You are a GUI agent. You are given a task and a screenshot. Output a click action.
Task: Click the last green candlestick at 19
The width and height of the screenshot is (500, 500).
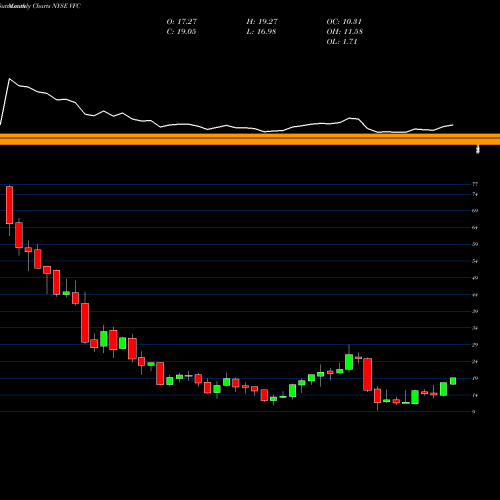453,381
